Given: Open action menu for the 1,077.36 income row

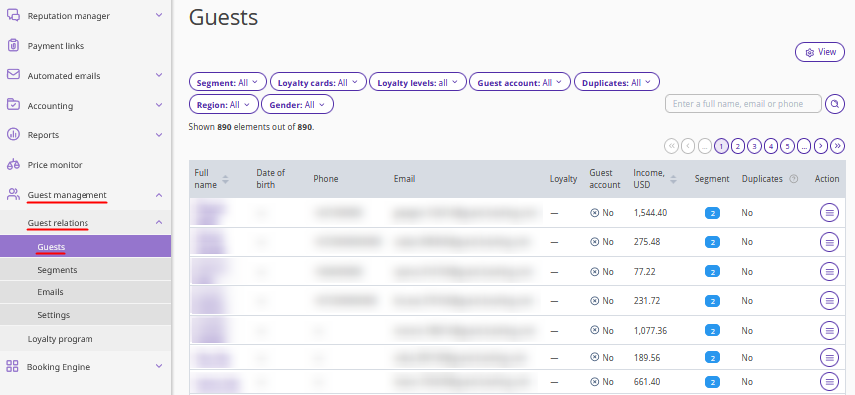Looking at the screenshot, I should coord(829,330).
